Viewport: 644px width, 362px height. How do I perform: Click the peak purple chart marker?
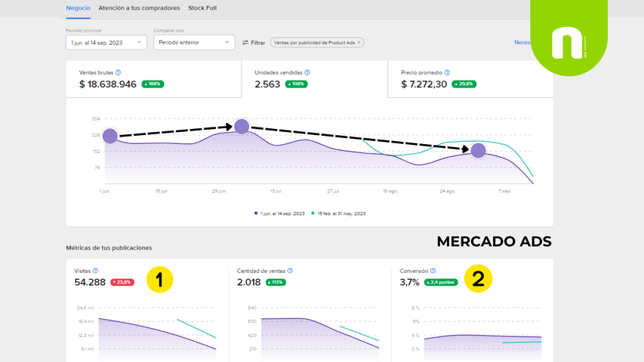click(242, 126)
